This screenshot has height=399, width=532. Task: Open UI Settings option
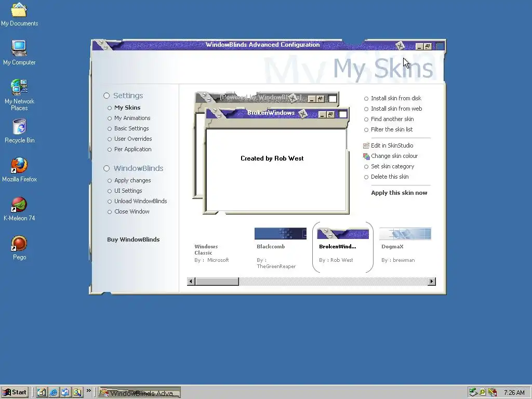(x=128, y=191)
